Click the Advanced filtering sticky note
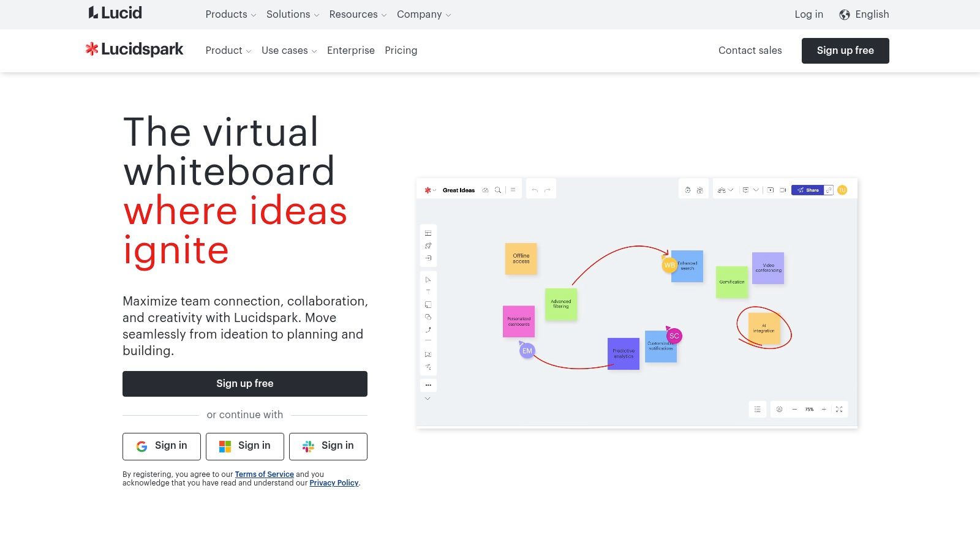This screenshot has width=980, height=551. [x=561, y=304]
